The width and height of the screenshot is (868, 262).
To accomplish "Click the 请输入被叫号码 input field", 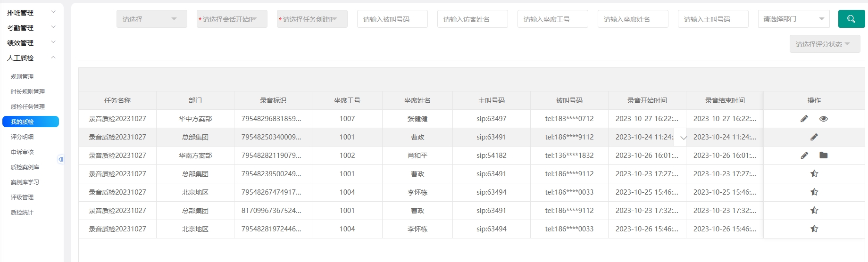I will (x=392, y=19).
